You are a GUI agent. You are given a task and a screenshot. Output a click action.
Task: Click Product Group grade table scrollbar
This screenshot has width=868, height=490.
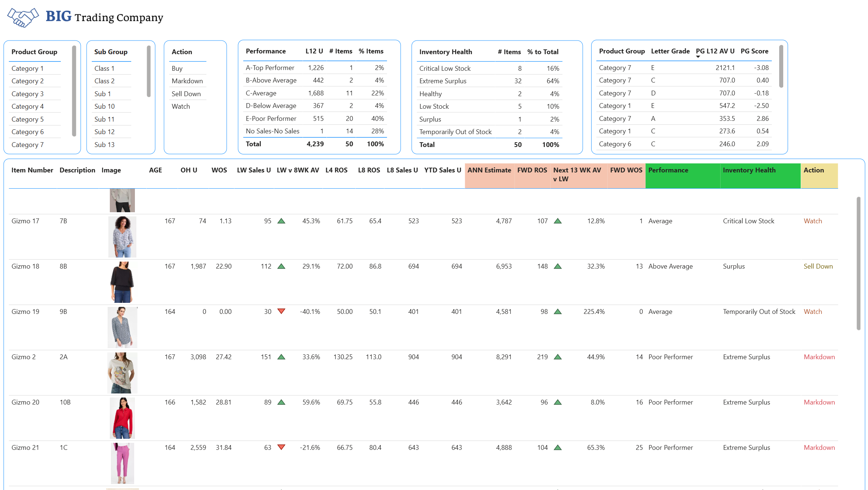781,66
